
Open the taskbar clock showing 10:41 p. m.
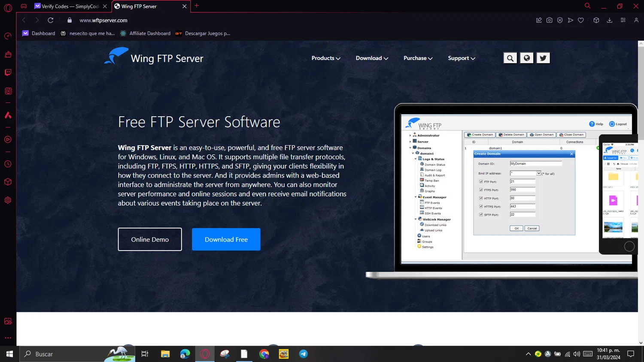[608, 354]
